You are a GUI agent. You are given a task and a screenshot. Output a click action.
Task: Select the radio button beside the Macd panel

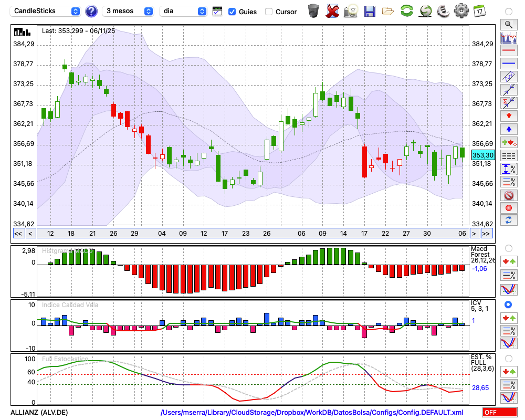click(508, 248)
